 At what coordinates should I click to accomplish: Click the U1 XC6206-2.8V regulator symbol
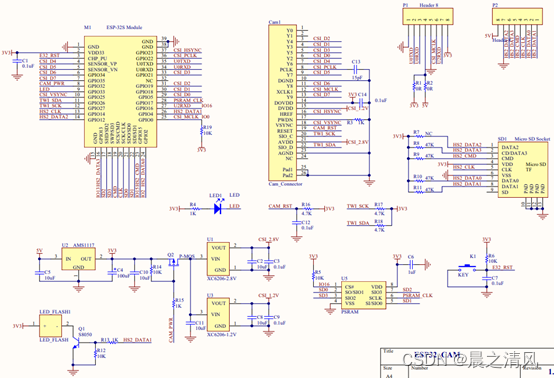(218, 259)
